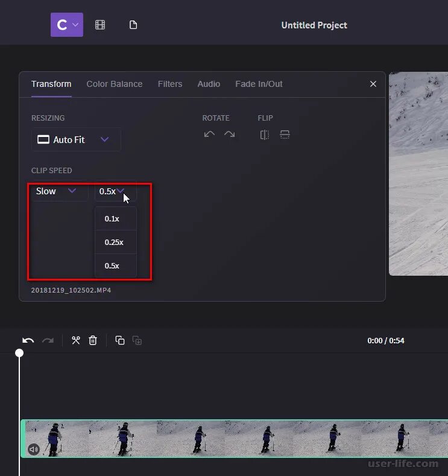Switch to the Audio tab
Screen dimensions: 448x476
point(209,84)
